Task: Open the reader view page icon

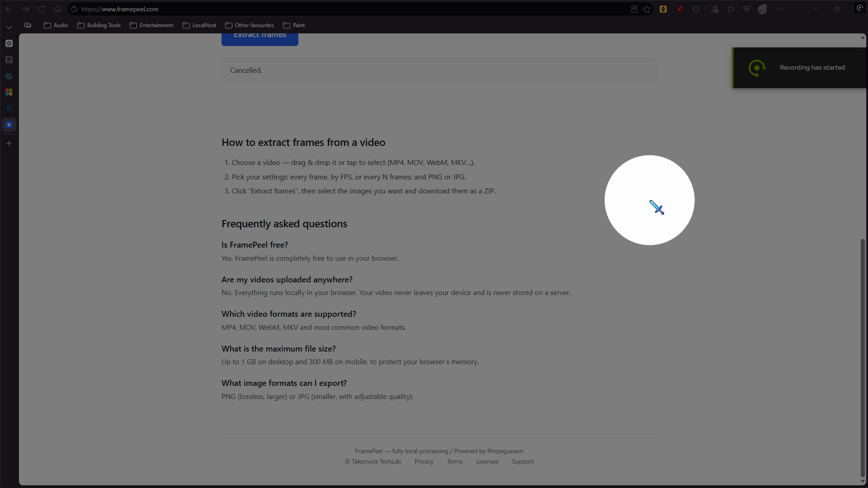Action: (x=634, y=9)
